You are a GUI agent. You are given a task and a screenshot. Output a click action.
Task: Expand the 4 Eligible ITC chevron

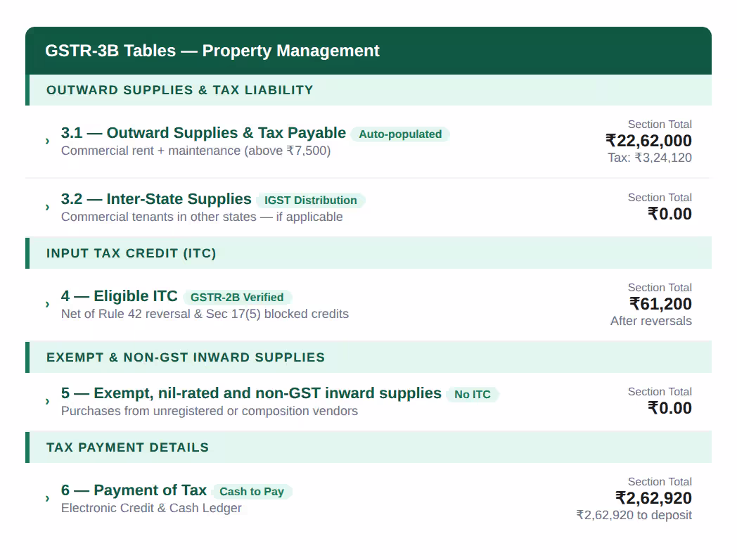tap(48, 304)
